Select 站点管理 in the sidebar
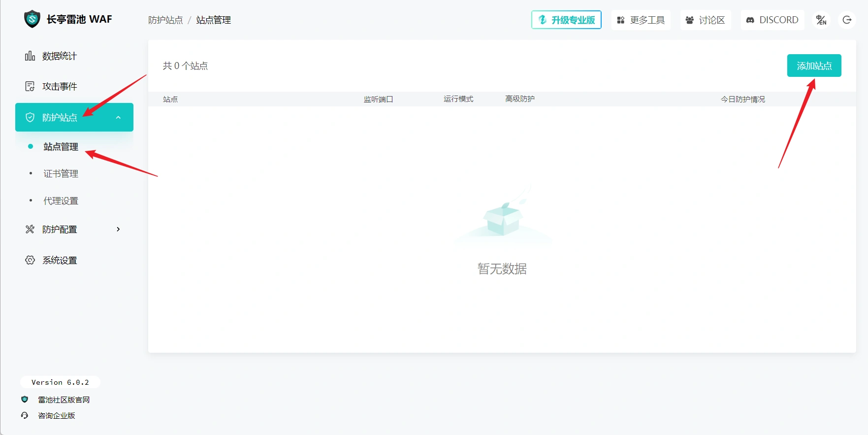 pyautogui.click(x=61, y=147)
